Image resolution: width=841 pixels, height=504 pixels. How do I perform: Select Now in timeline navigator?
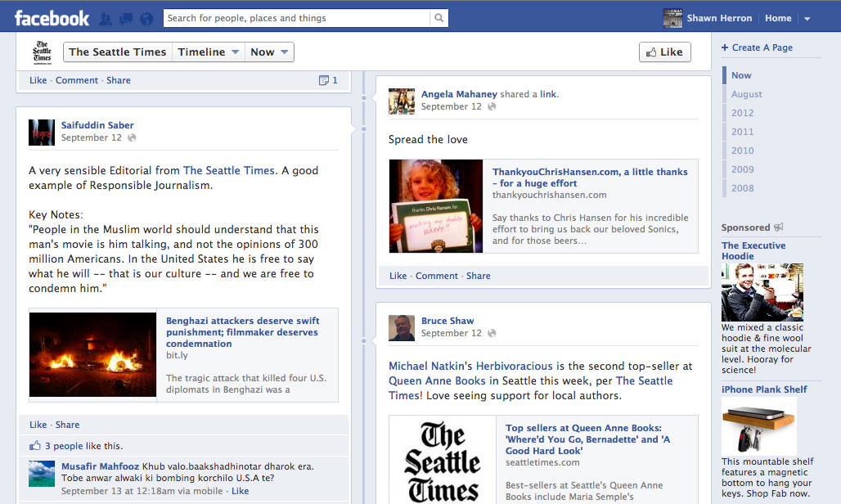pos(741,75)
